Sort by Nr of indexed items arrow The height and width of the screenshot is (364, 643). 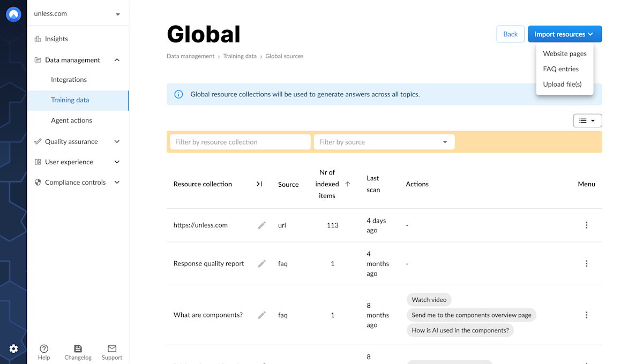347,184
